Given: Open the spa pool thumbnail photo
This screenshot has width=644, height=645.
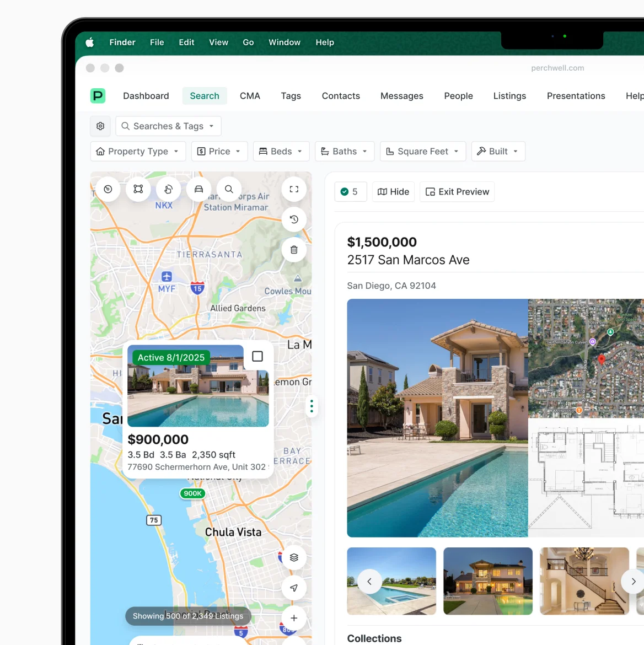Looking at the screenshot, I should click(x=391, y=581).
